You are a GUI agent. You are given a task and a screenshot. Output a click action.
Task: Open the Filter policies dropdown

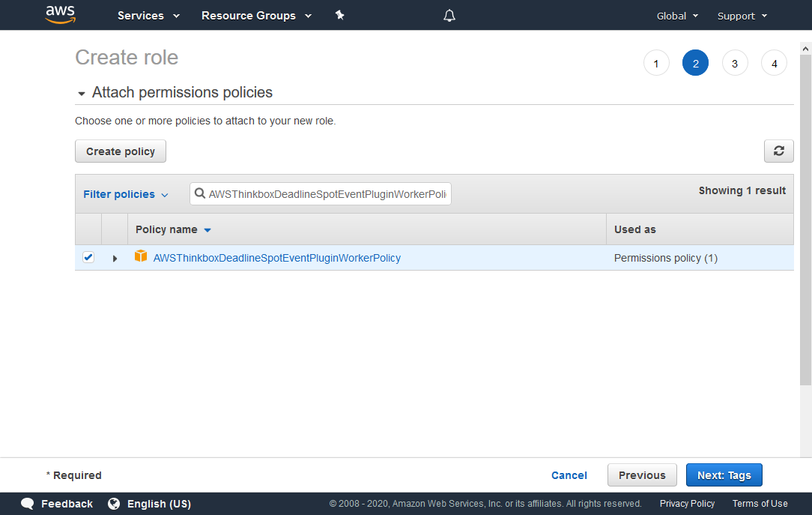click(x=125, y=194)
